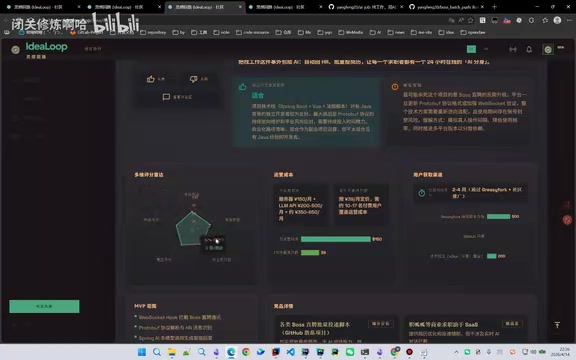The image size is (576, 360).
Task: Open Microsoft Edge from the taskbar
Action: tap(231, 352)
